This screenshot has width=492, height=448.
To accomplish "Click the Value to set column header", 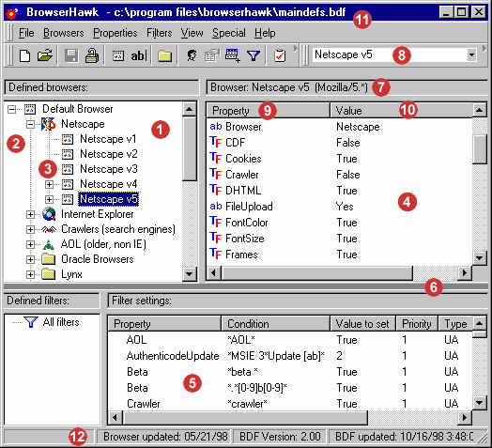I will [x=363, y=324].
